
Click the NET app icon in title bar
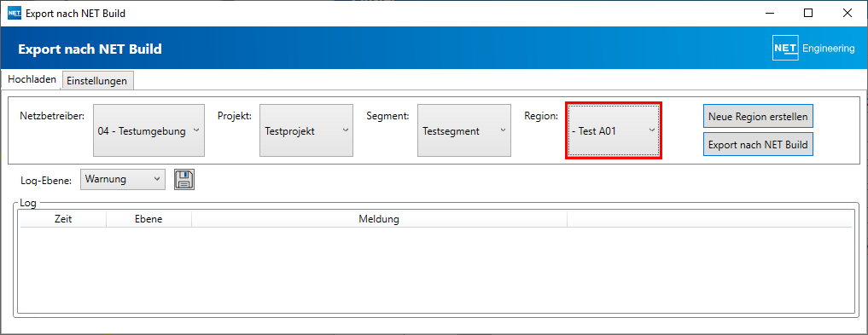15,14
